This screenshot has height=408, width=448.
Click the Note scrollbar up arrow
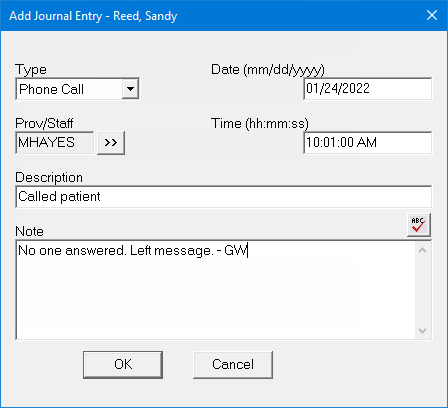(x=423, y=250)
